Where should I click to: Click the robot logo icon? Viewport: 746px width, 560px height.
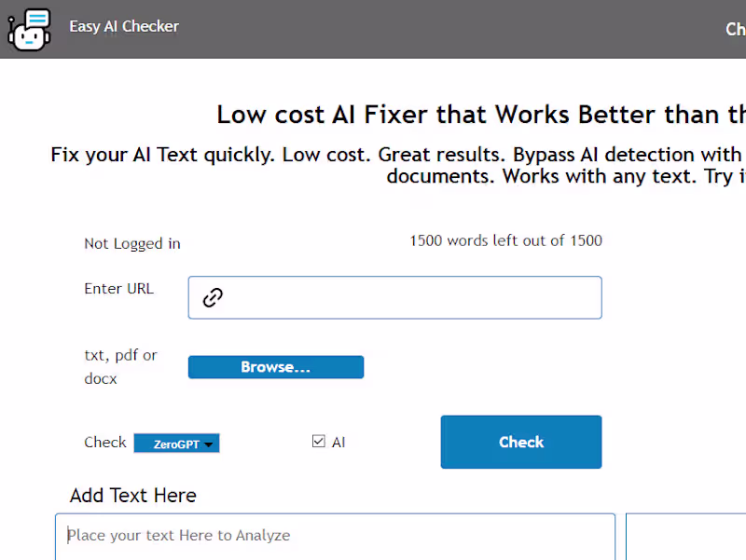tap(30, 29)
